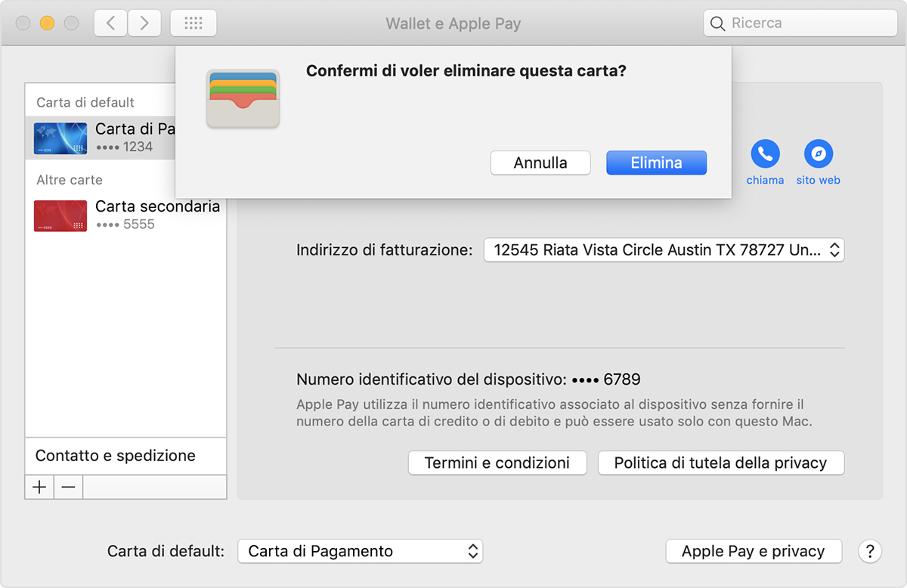Click the chiama link label
Viewport: 907px width, 588px height.
(x=765, y=180)
